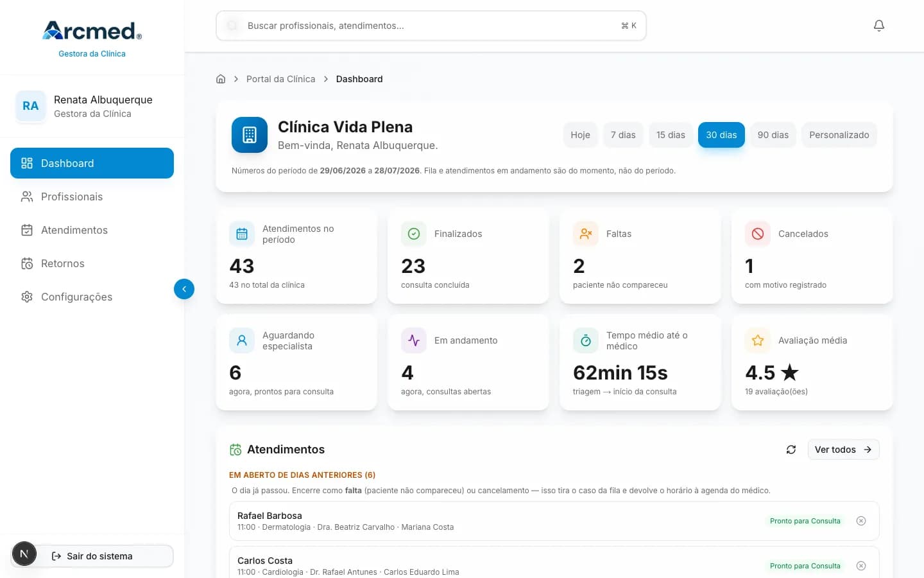Click the pulse icon on Em andamento card
Screen dimensions: 924x578
[414, 340]
